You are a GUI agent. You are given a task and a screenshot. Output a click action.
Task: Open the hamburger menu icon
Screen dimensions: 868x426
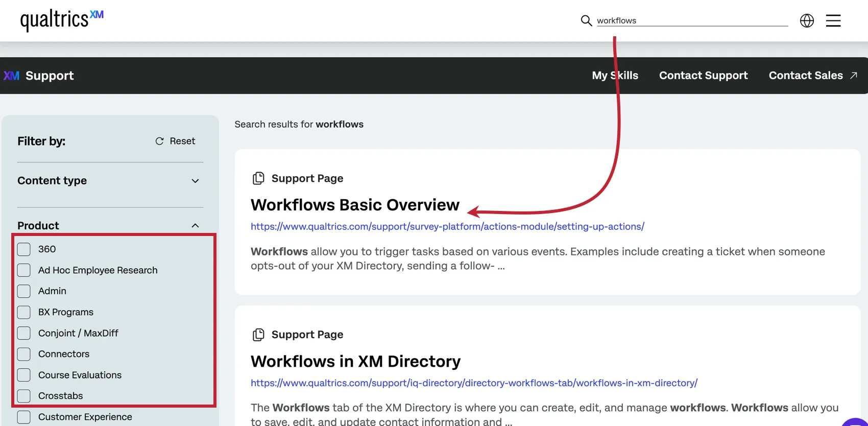(x=833, y=20)
